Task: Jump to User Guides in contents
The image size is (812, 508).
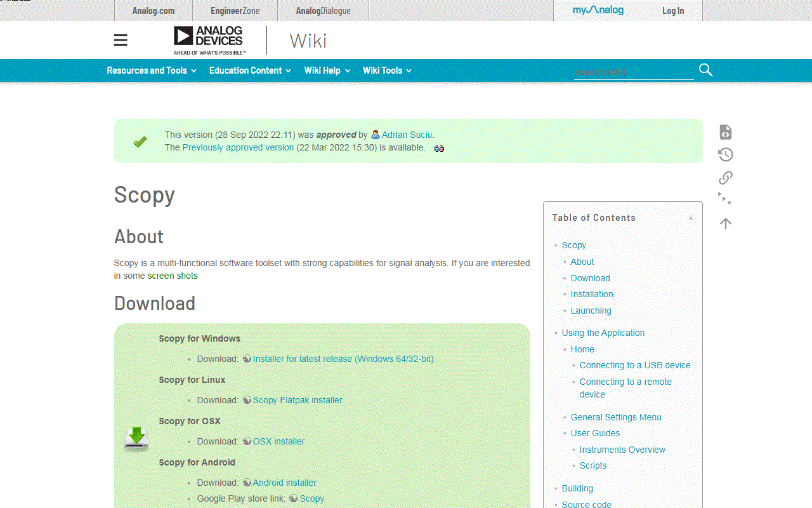Action: (595, 433)
